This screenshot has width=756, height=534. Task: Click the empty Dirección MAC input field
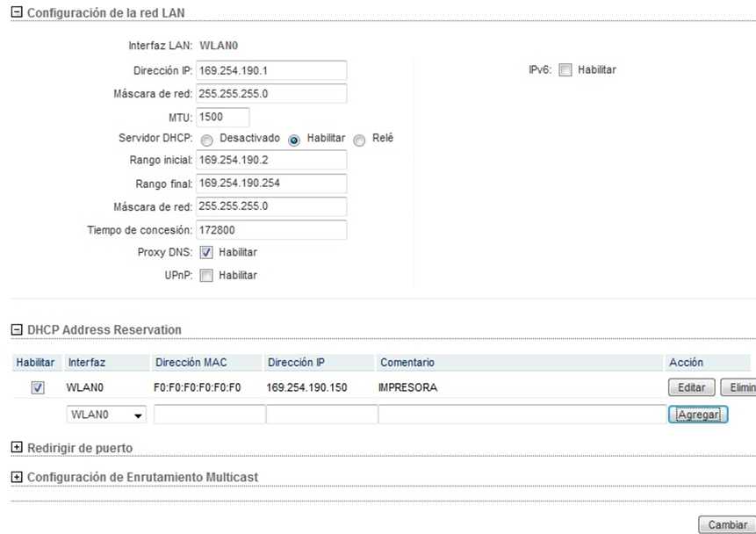(209, 415)
